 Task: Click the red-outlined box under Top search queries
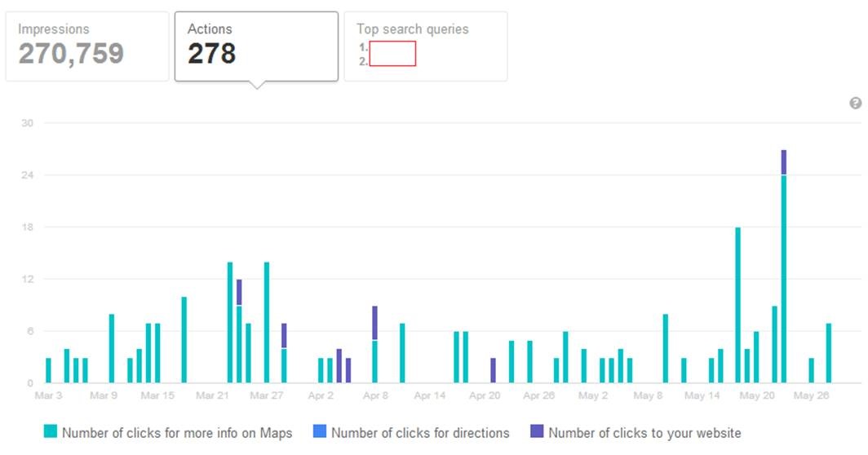pyautogui.click(x=392, y=54)
